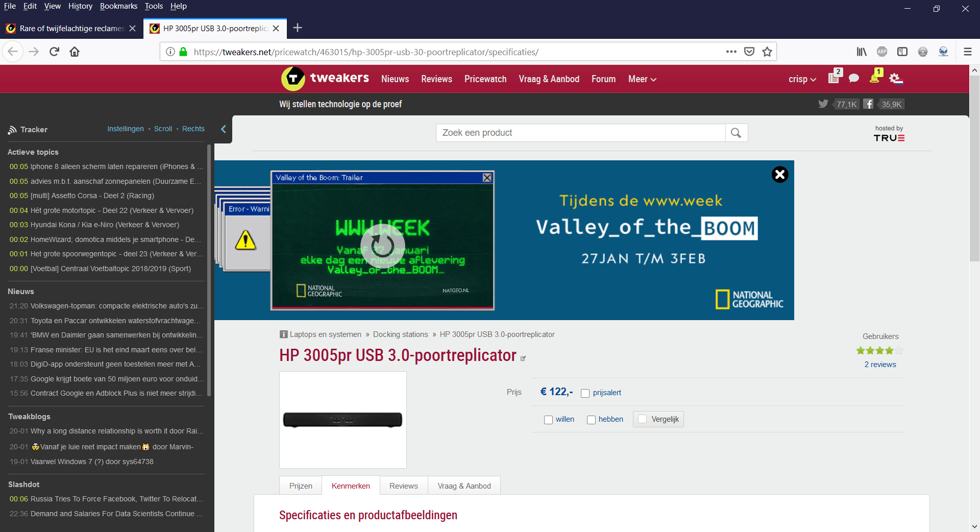Click the Adblock Plus extension icon
Screen dimensions: 980x532
882,52
